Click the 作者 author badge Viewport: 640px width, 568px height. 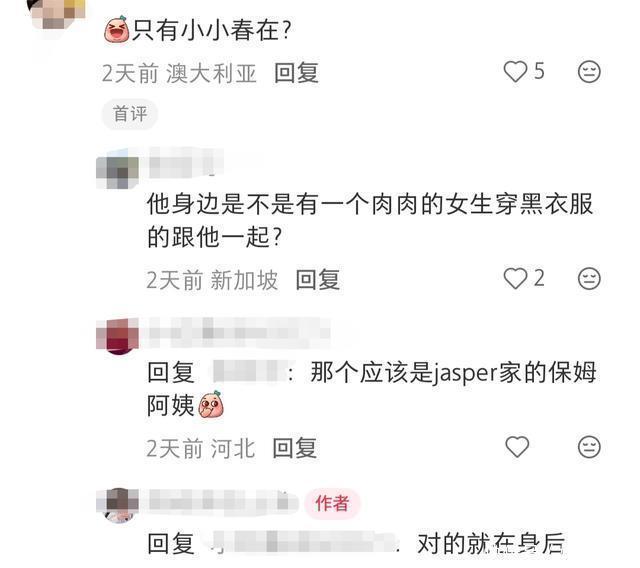332,503
